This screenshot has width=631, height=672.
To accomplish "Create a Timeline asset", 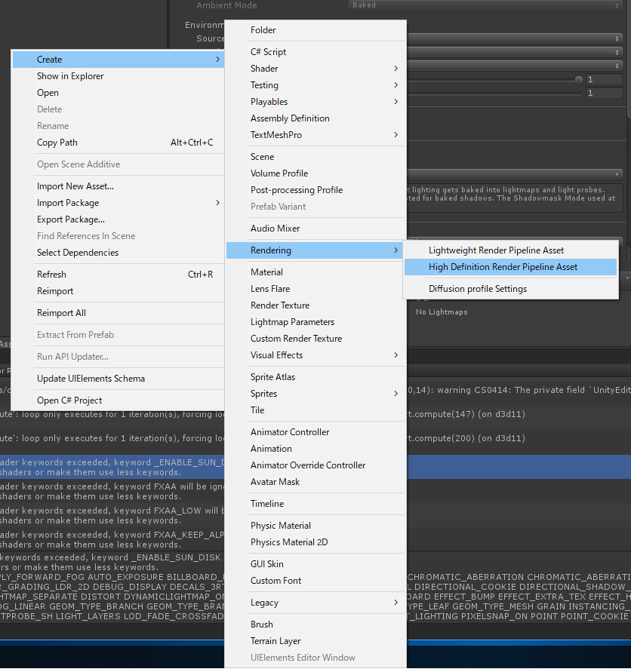I will [x=315, y=504].
